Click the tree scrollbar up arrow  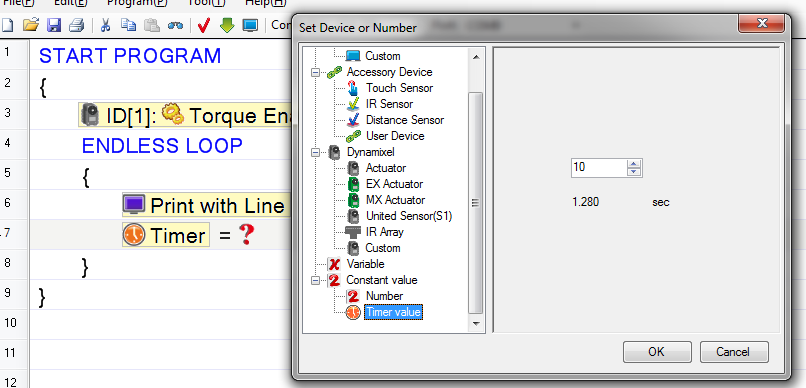pos(476,57)
